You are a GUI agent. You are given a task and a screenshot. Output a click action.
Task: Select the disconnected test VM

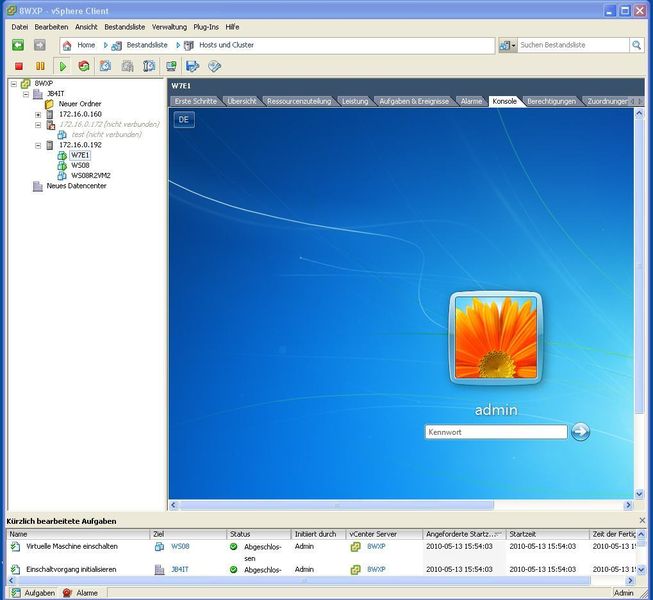click(106, 134)
